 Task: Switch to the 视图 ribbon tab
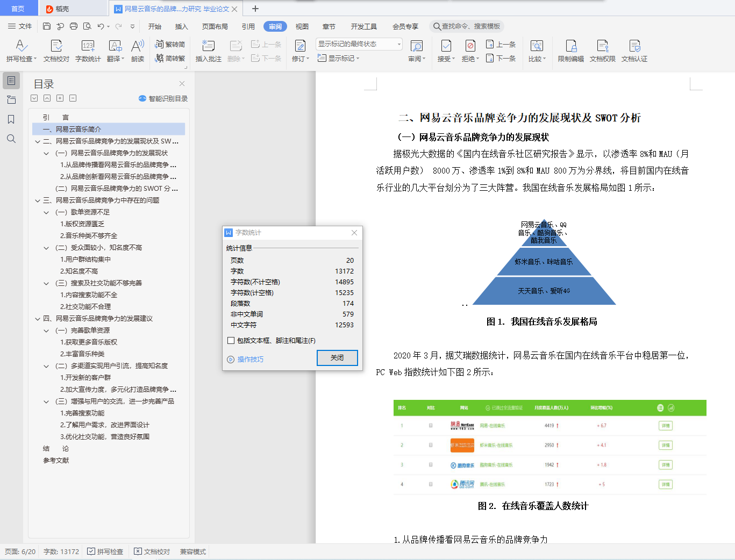pos(302,26)
